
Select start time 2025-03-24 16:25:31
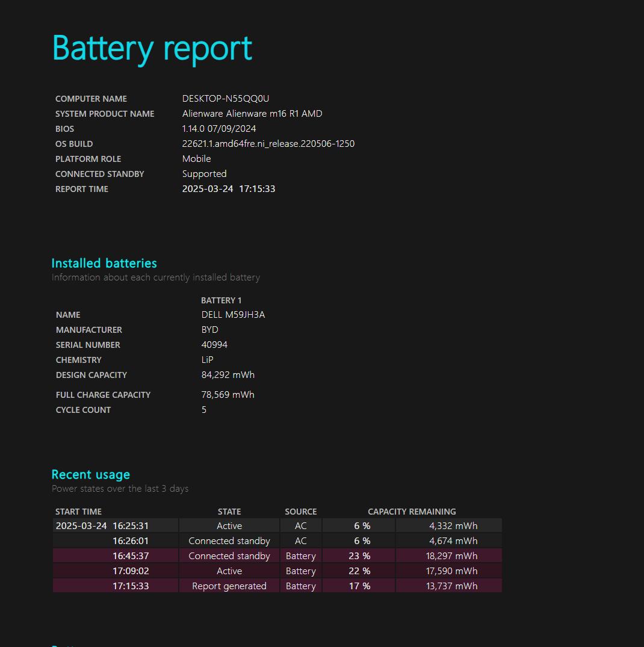pos(102,526)
